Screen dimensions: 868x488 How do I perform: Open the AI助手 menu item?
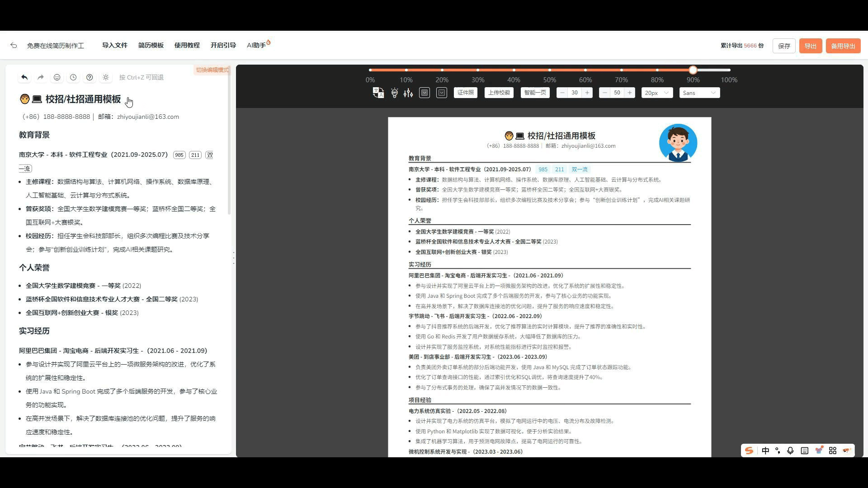click(x=258, y=45)
